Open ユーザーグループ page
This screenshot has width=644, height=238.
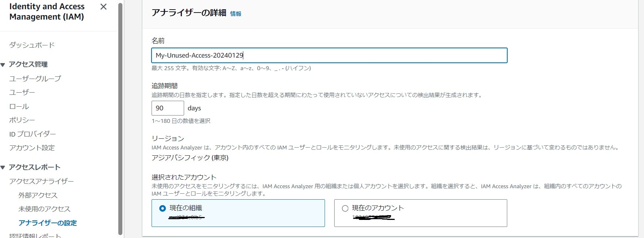click(x=35, y=78)
